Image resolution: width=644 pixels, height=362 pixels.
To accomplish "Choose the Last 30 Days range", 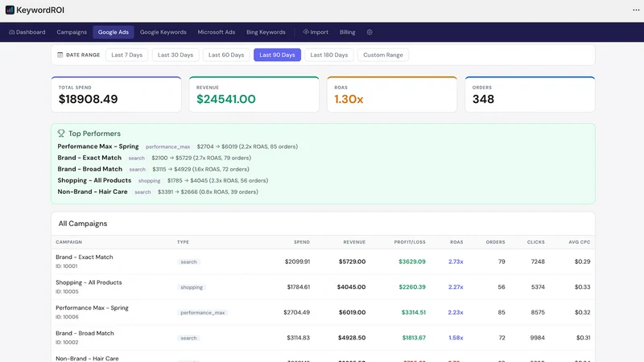I will pyautogui.click(x=175, y=55).
